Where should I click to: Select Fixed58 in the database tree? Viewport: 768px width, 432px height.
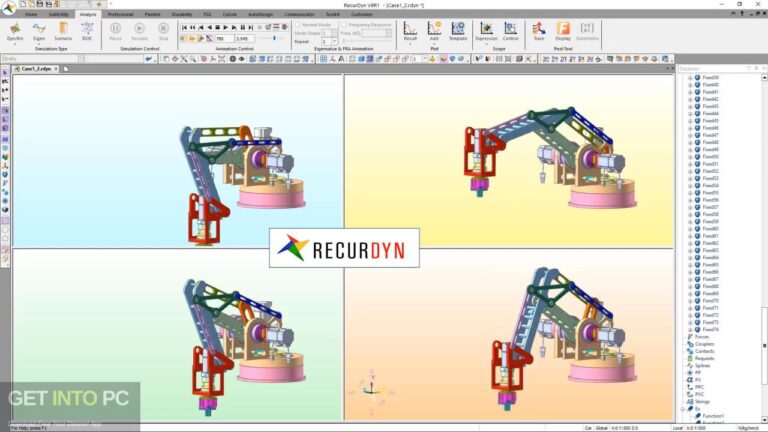710,214
